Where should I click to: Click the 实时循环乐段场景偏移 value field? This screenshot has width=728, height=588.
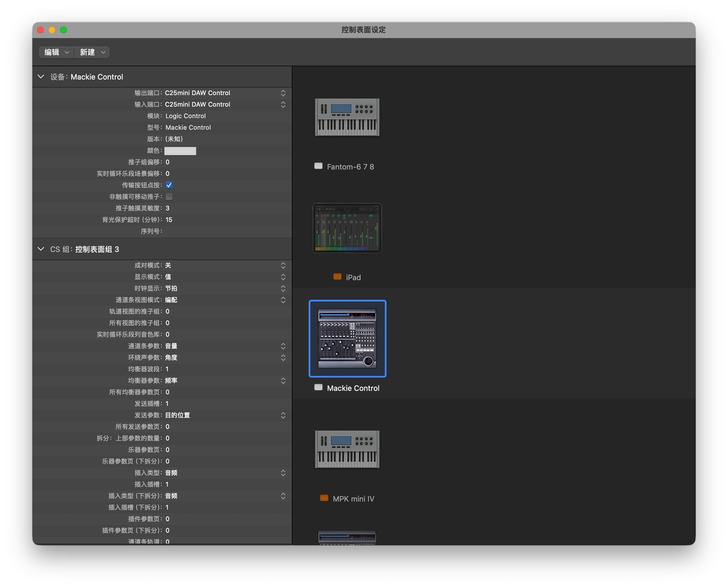tap(167, 174)
